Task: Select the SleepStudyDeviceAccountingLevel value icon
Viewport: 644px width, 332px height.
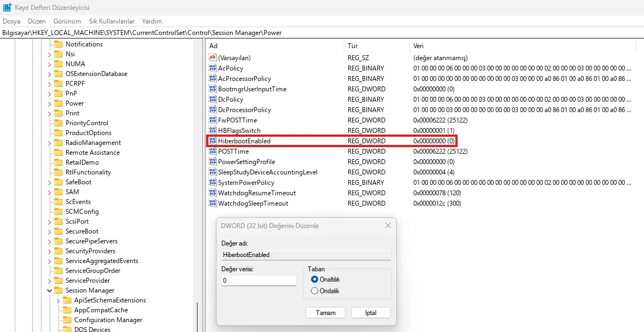Action: [x=212, y=172]
